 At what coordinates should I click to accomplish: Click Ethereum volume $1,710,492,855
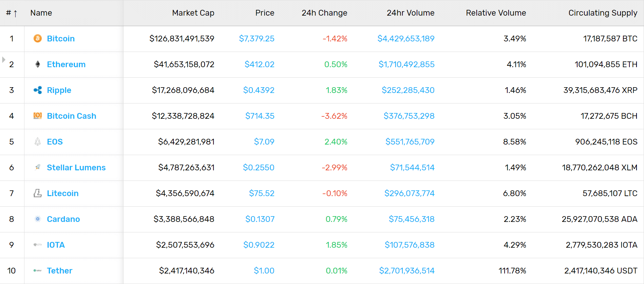[406, 64]
